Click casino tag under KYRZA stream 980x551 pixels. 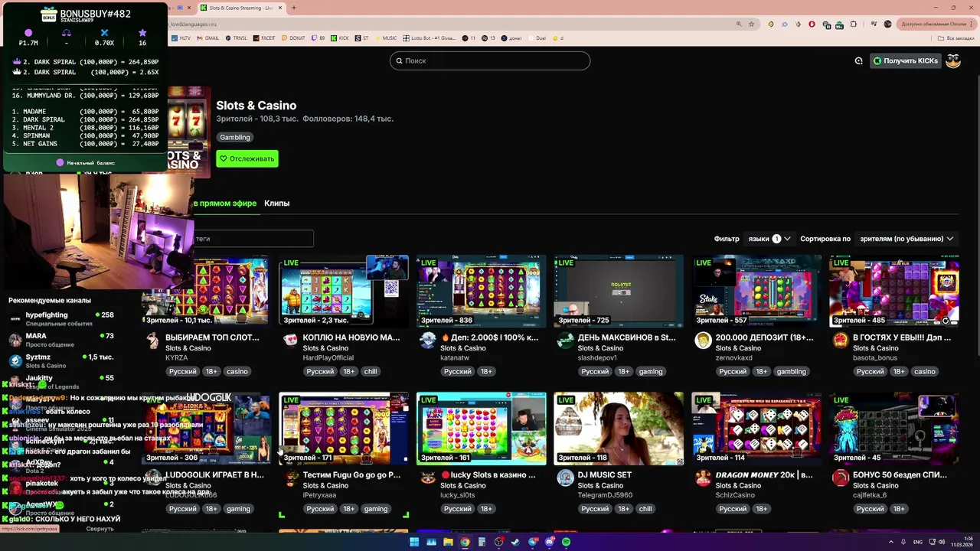coord(237,371)
